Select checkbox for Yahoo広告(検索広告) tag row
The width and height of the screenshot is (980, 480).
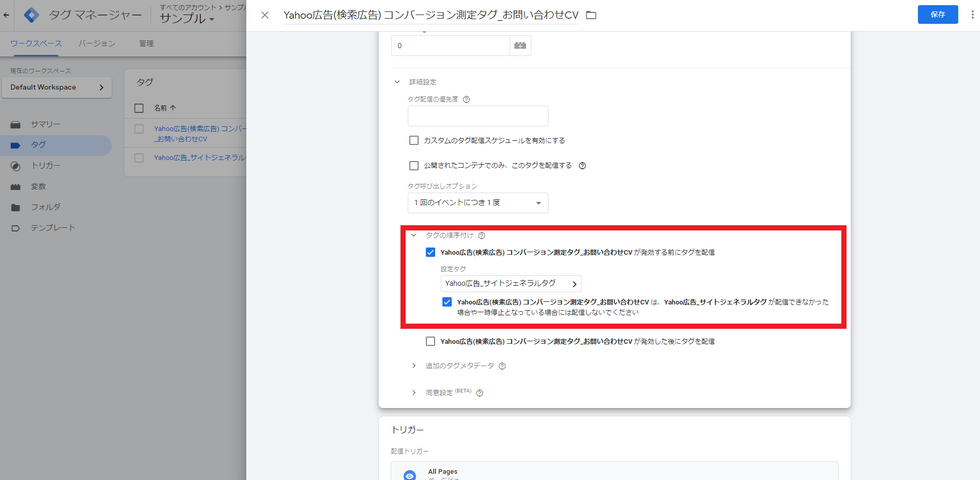139,129
